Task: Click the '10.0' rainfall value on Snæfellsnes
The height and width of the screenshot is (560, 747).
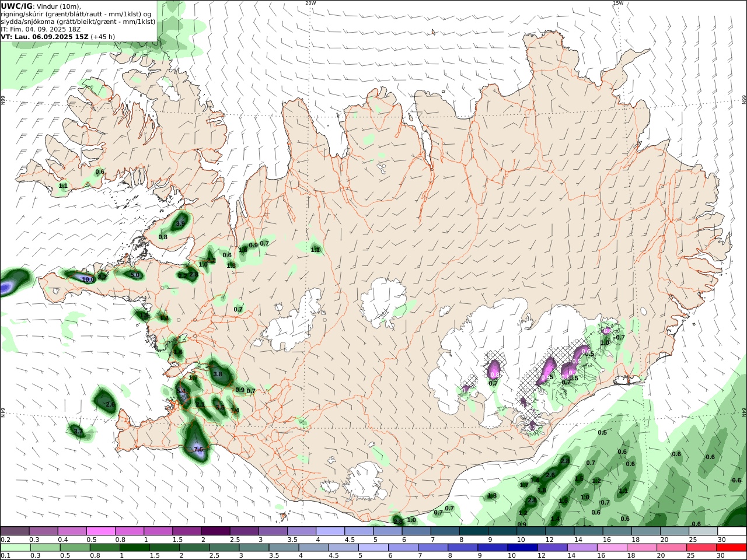Action: tap(88, 280)
